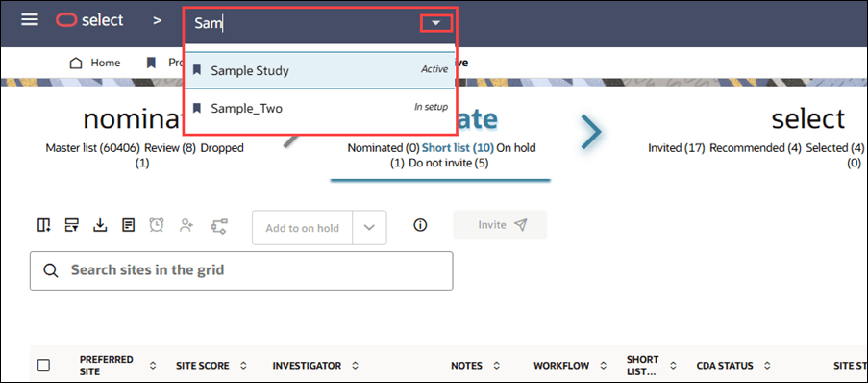Click the alarm clock reminder icon
Image resolution: width=868 pixels, height=383 pixels.
coord(157,225)
